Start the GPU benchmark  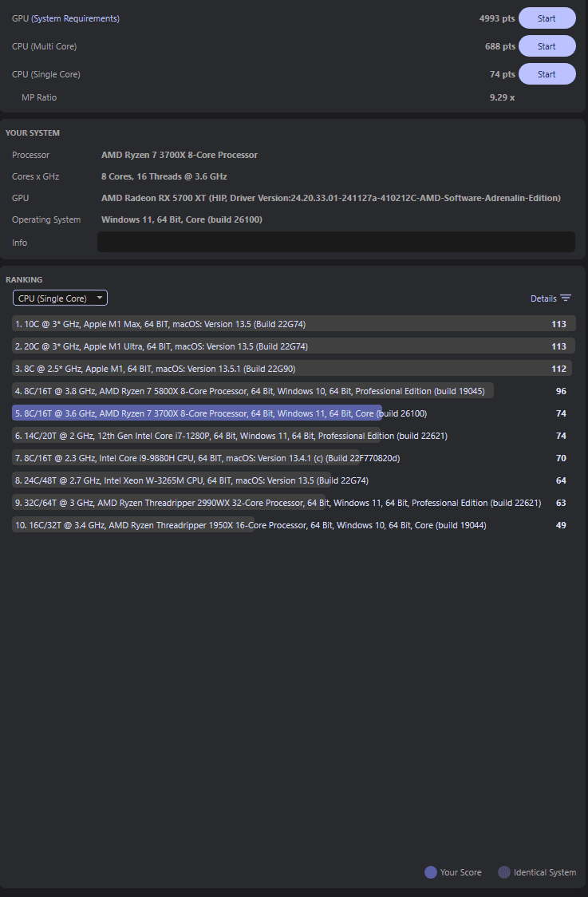547,18
